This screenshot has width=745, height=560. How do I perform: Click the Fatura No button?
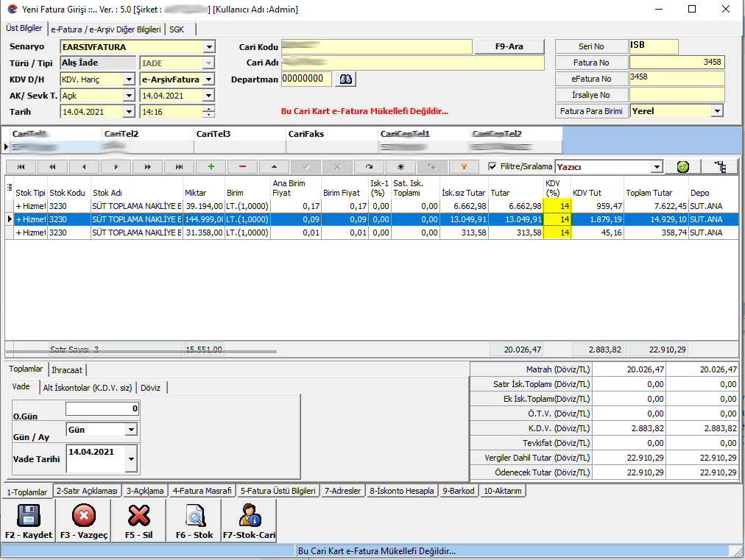pos(591,63)
